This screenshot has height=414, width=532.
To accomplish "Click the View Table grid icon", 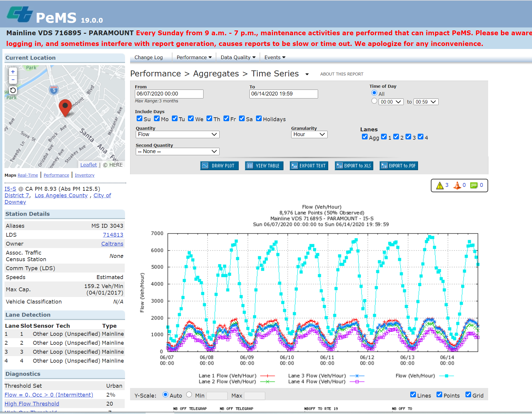I will pos(250,166).
